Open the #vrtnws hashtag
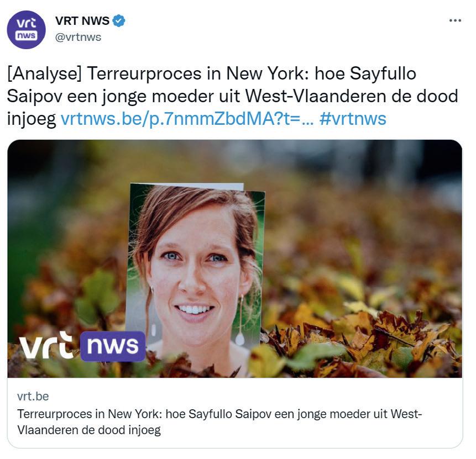Viewport: 476px width, 459px height. 353,119
